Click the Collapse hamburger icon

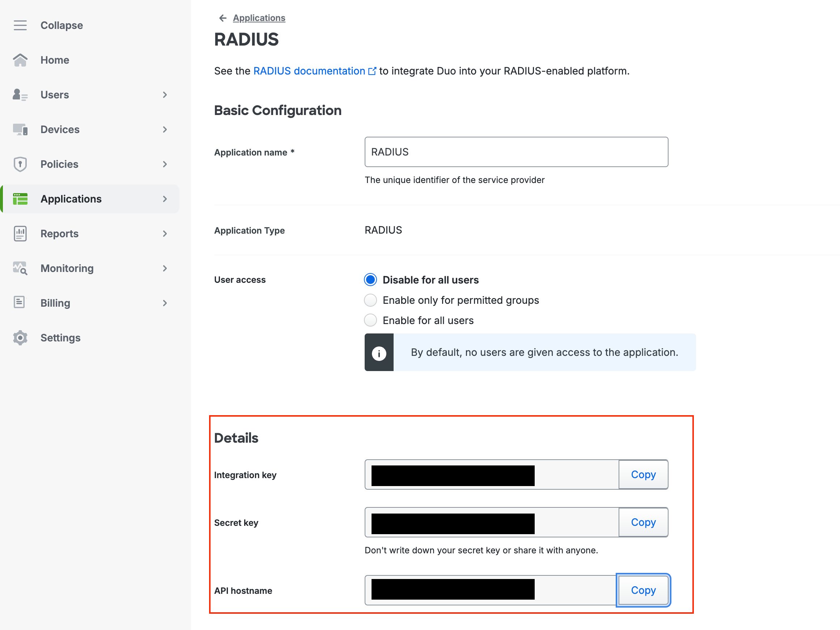click(20, 25)
